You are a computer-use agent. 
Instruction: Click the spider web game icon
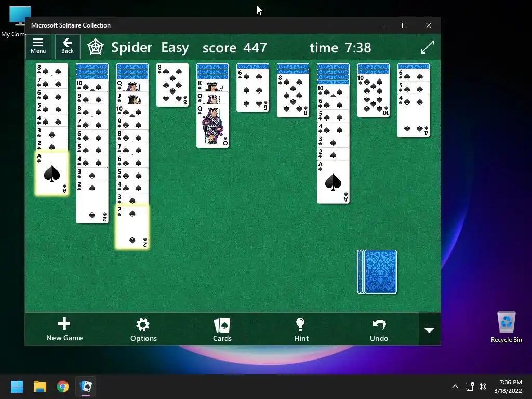click(x=96, y=47)
